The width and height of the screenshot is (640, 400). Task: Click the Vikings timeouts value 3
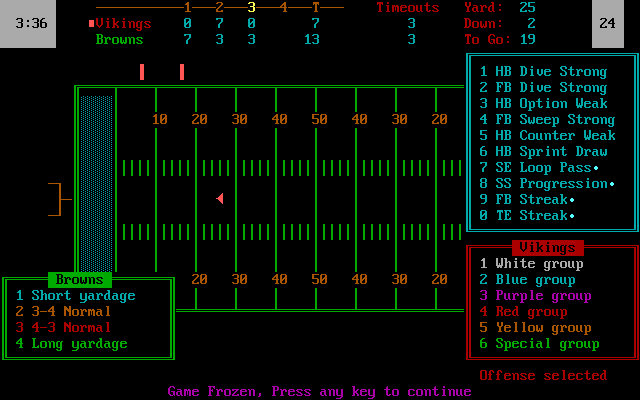click(x=411, y=24)
